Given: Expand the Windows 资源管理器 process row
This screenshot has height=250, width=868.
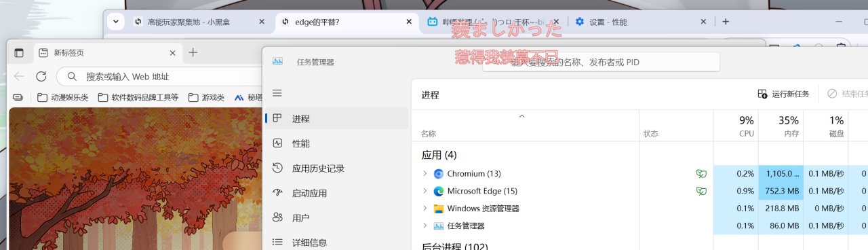Looking at the screenshot, I should tap(425, 209).
